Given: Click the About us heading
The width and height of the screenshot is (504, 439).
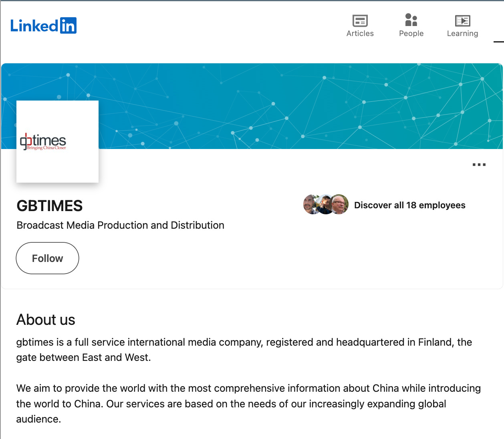Looking at the screenshot, I should coord(46,320).
